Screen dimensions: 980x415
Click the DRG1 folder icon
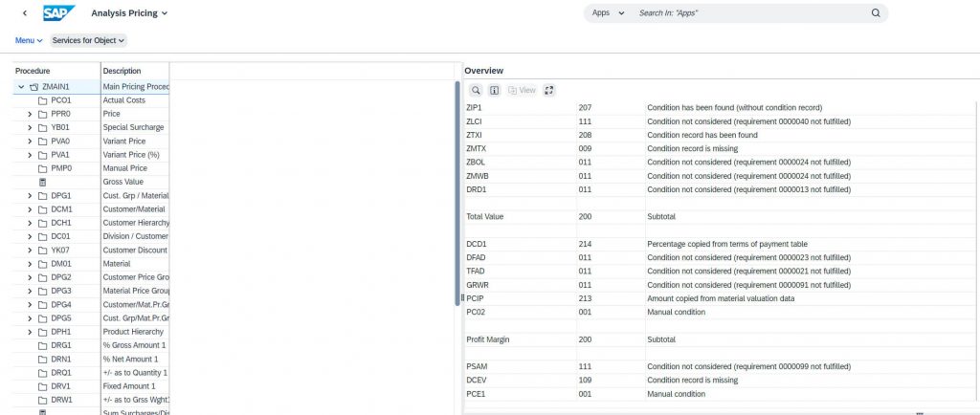click(42, 346)
